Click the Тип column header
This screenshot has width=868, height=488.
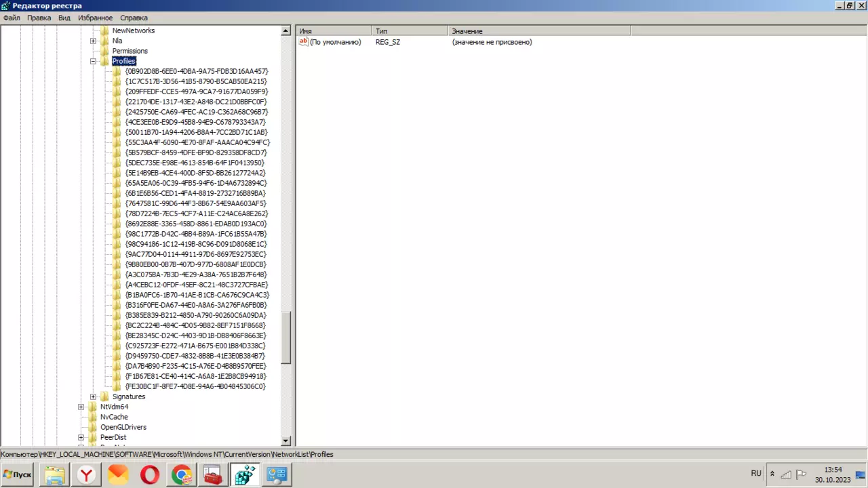coord(409,31)
